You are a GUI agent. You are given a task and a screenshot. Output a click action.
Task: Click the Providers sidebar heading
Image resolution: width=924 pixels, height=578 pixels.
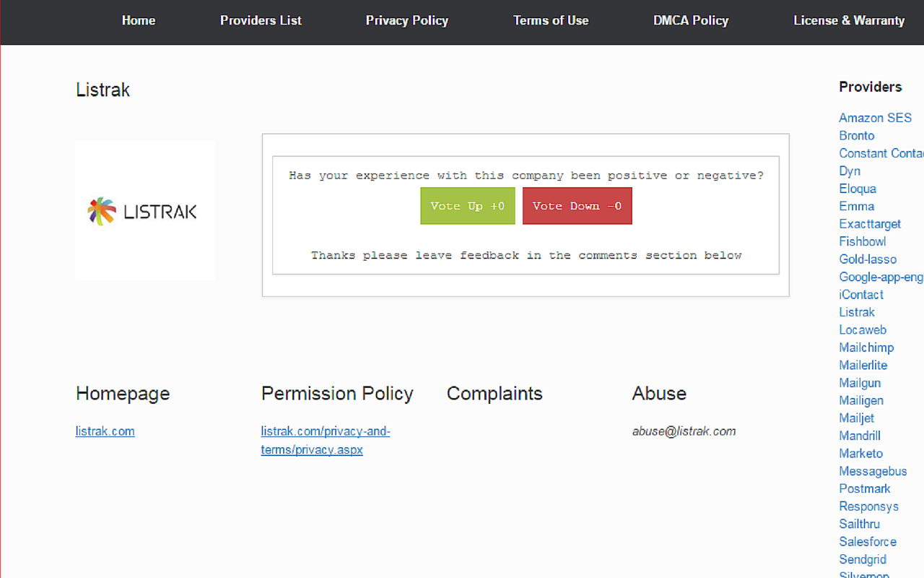(871, 87)
